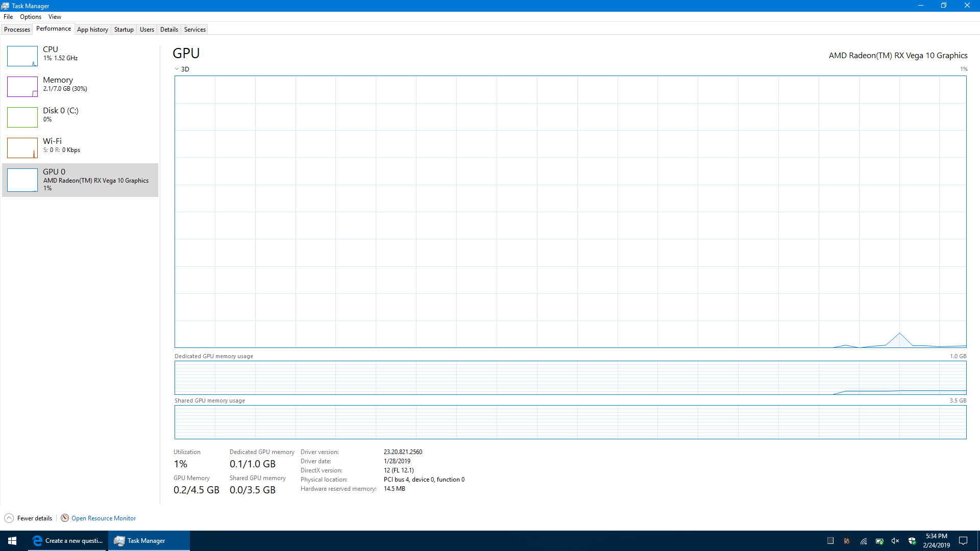Select the CPU performance thumbnail graph
This screenshot has height=551, width=980.
(x=22, y=56)
